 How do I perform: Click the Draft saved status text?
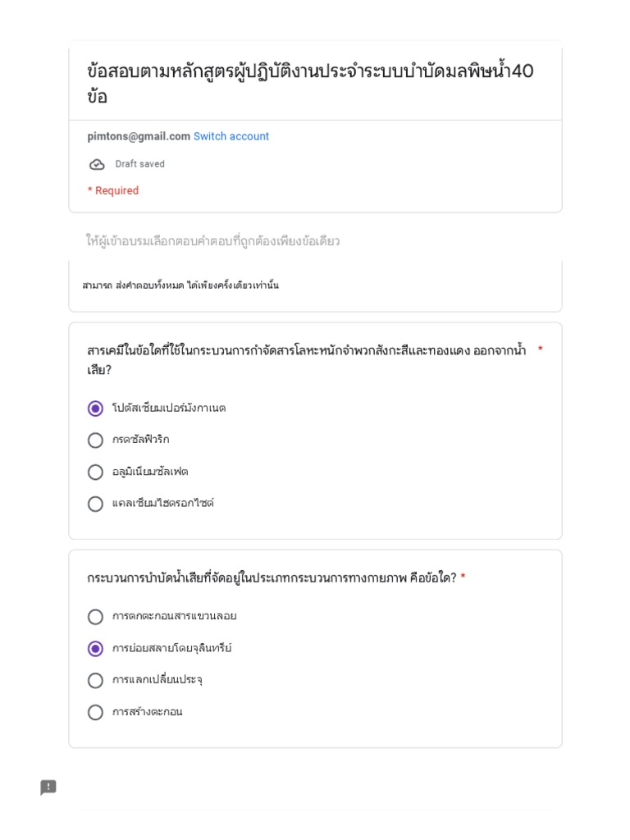click(x=139, y=164)
